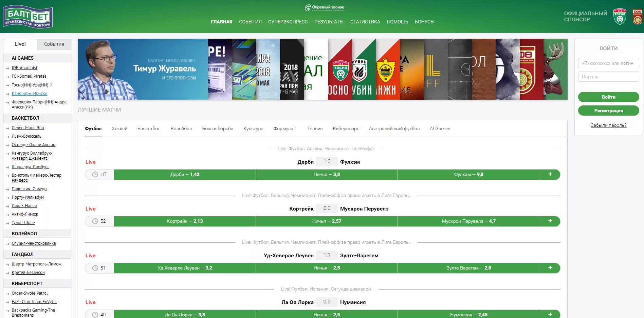Screen dimensions: 644x318
Task: Open the Канониры-Ириски live event link
Action: [30, 94]
